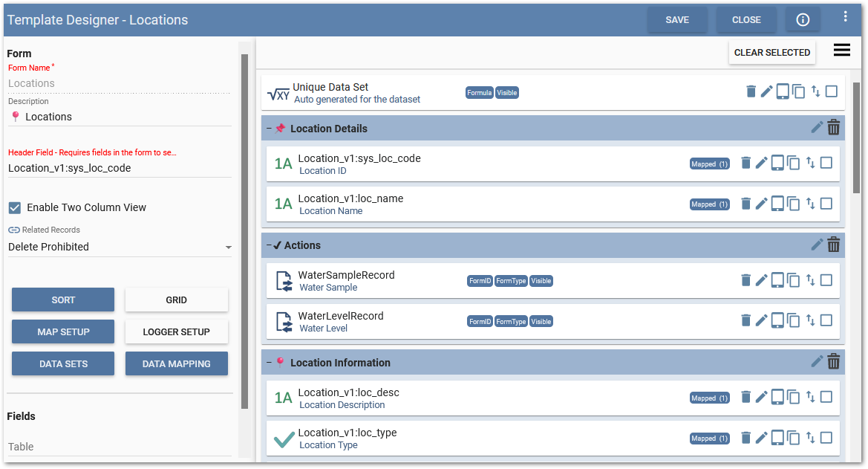Click move arrows on WaterLevelRecord row
This screenshot has height=469, width=868.
pyautogui.click(x=810, y=320)
